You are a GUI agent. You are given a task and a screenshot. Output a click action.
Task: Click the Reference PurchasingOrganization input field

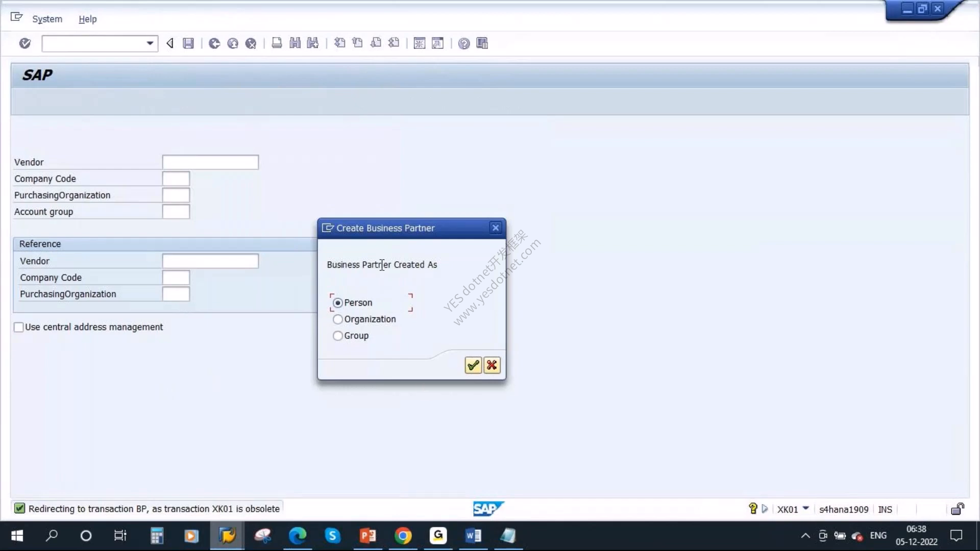[176, 294]
